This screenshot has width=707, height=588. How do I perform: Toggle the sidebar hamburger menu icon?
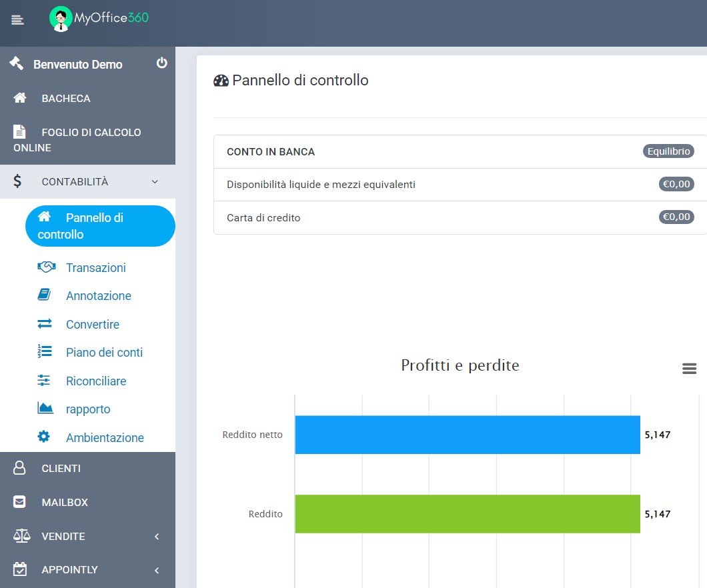pyautogui.click(x=17, y=20)
